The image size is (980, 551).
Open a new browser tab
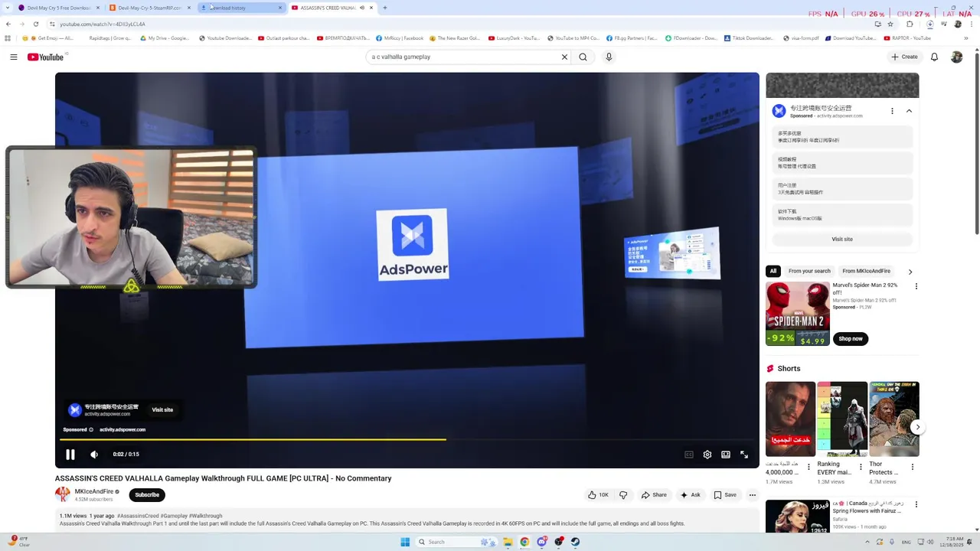pyautogui.click(x=384, y=8)
